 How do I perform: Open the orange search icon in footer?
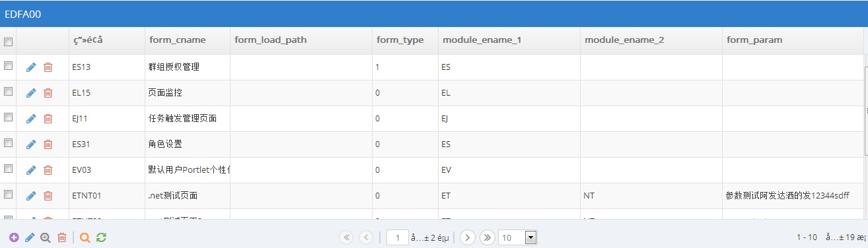(85, 237)
